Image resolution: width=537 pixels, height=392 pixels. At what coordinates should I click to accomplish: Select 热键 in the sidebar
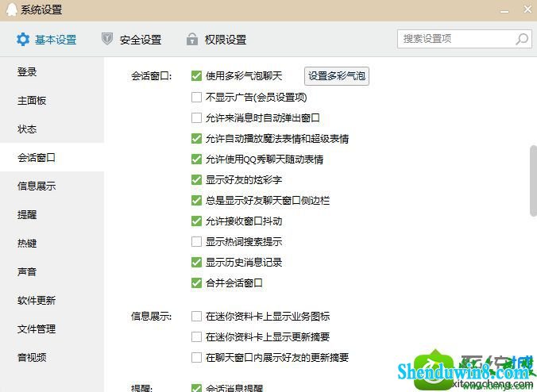(52, 243)
